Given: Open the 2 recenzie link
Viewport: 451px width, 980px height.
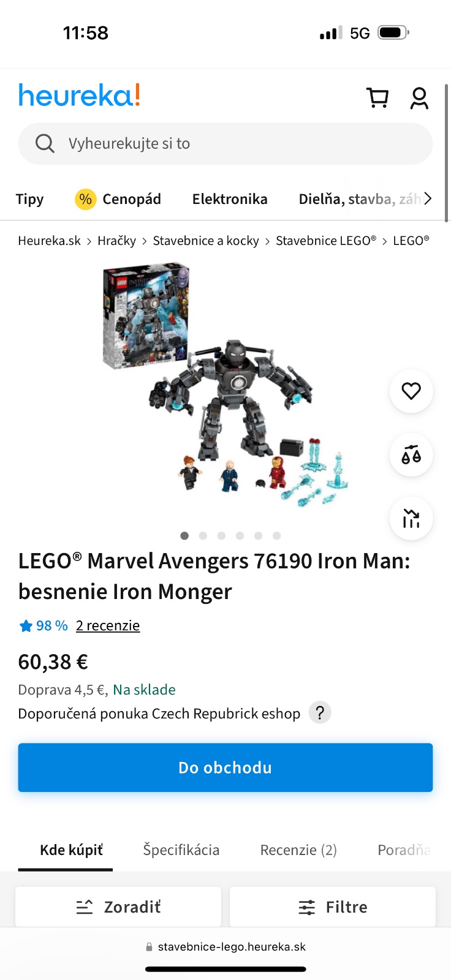Looking at the screenshot, I should (108, 625).
